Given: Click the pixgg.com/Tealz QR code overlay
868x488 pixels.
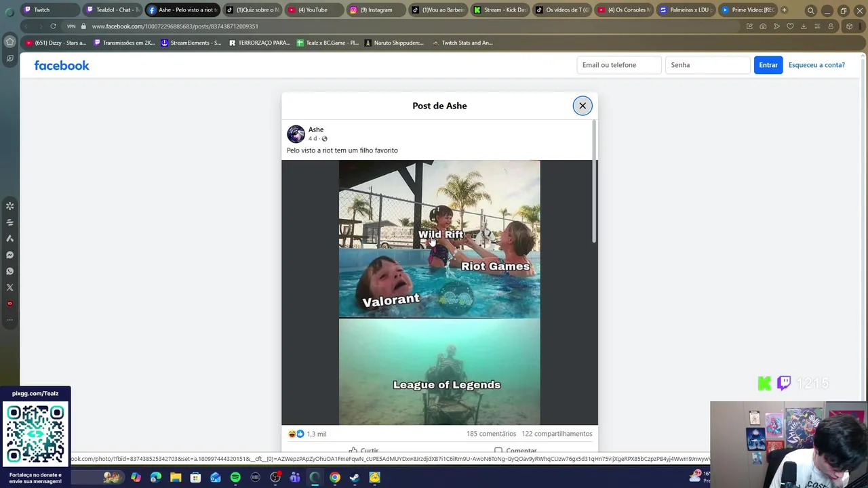Looking at the screenshot, I should click(35, 434).
